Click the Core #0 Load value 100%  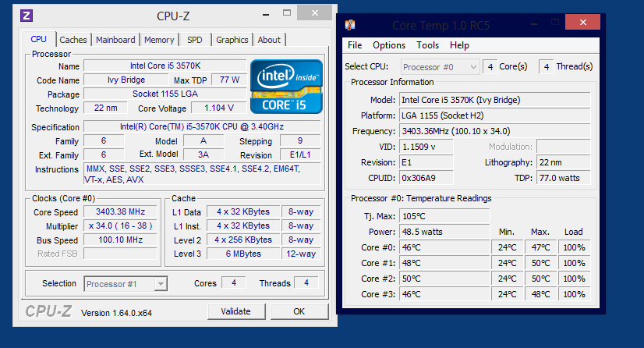[x=574, y=247]
